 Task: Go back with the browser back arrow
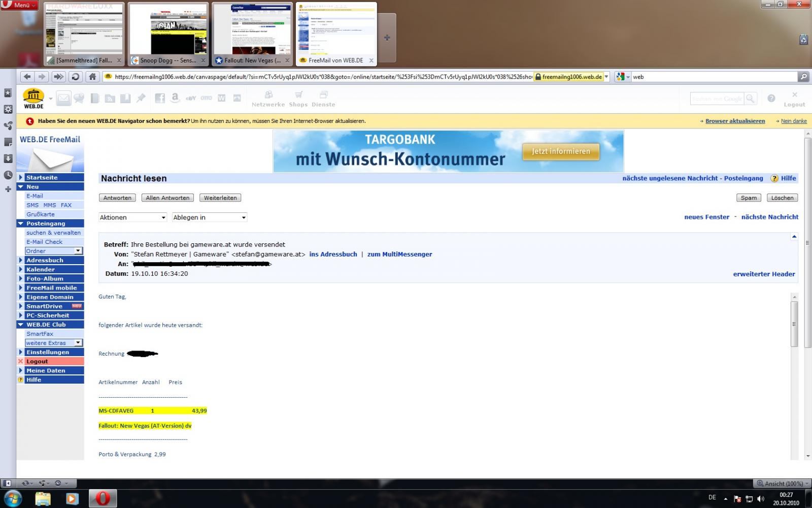click(27, 77)
